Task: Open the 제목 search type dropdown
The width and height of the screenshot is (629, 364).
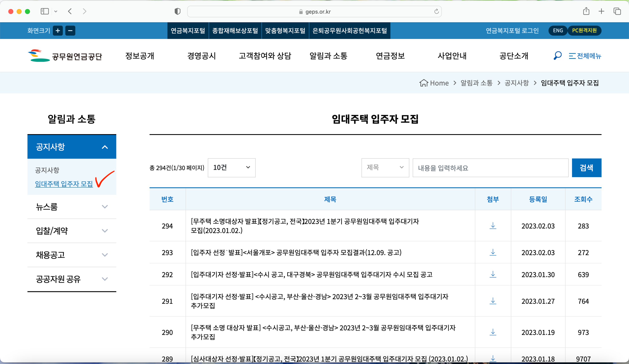Action: pyautogui.click(x=385, y=168)
